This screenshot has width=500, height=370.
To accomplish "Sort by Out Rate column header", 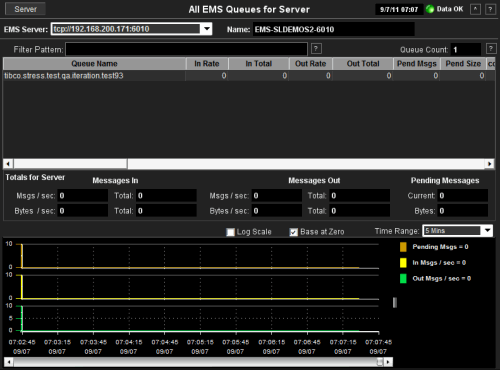I will [x=310, y=63].
